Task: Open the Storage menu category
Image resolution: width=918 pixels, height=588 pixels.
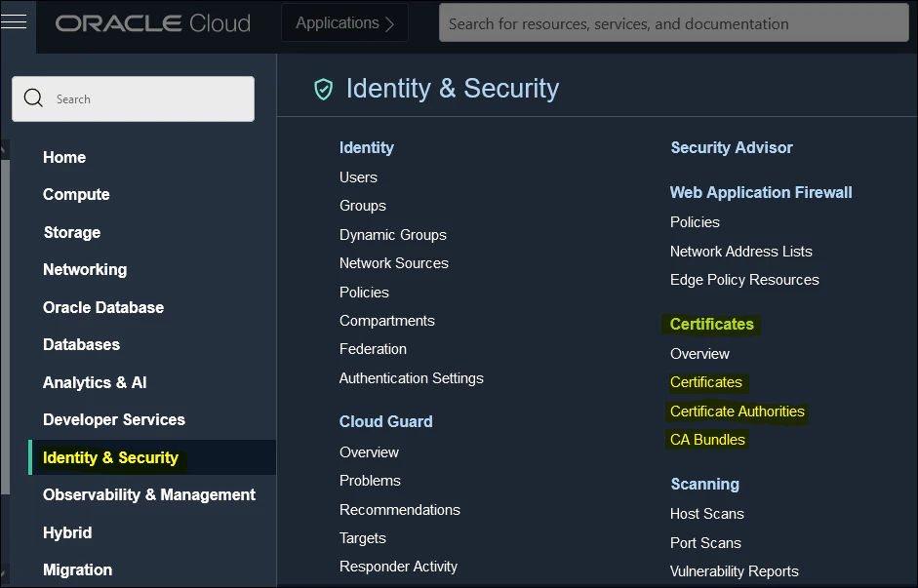Action: [x=72, y=232]
